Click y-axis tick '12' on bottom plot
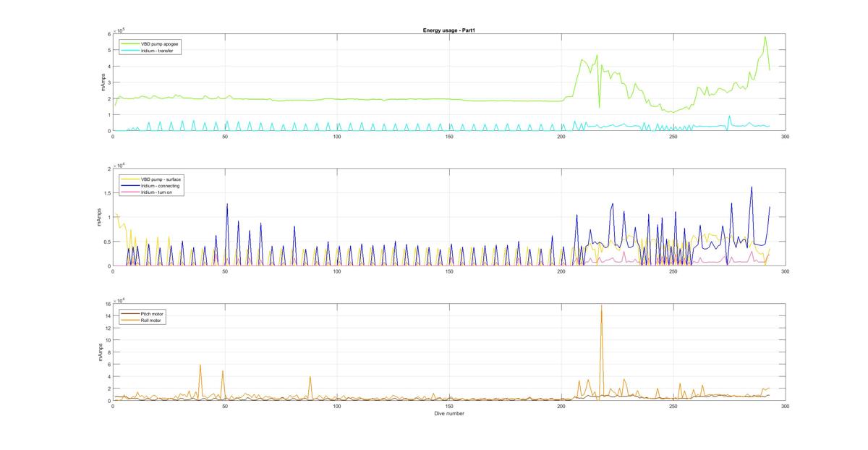The image size is (868, 450). tap(107, 328)
